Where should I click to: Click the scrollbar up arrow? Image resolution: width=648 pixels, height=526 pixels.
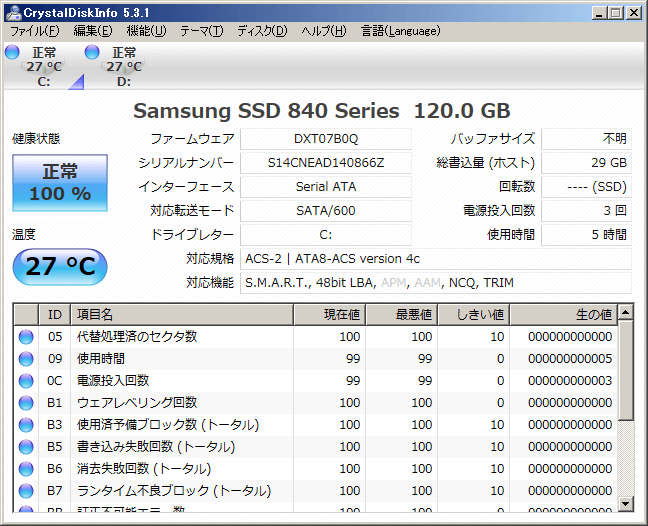pyautogui.click(x=626, y=312)
